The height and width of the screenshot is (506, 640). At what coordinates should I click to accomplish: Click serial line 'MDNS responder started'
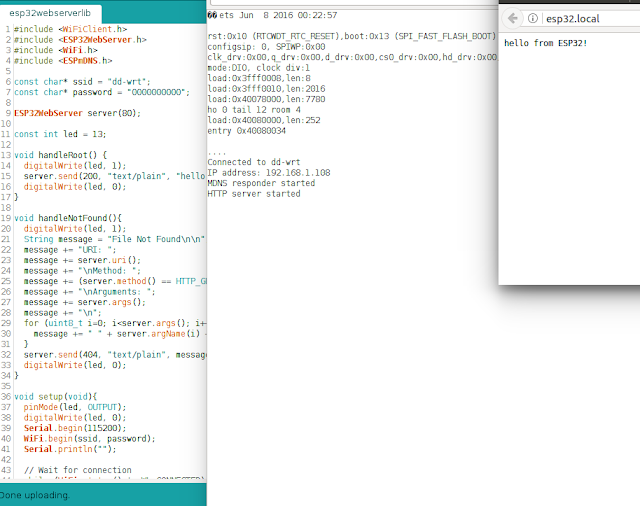(x=261, y=183)
